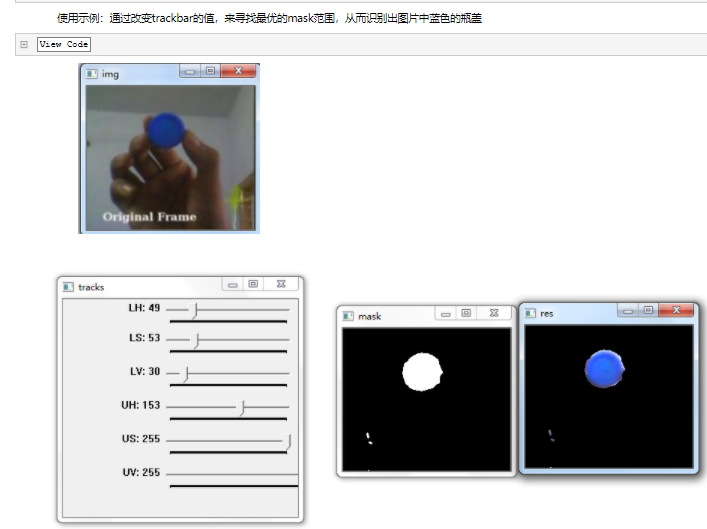This screenshot has height=529, width=707.
Task: Click the LS: 53 label
Action: (x=144, y=338)
